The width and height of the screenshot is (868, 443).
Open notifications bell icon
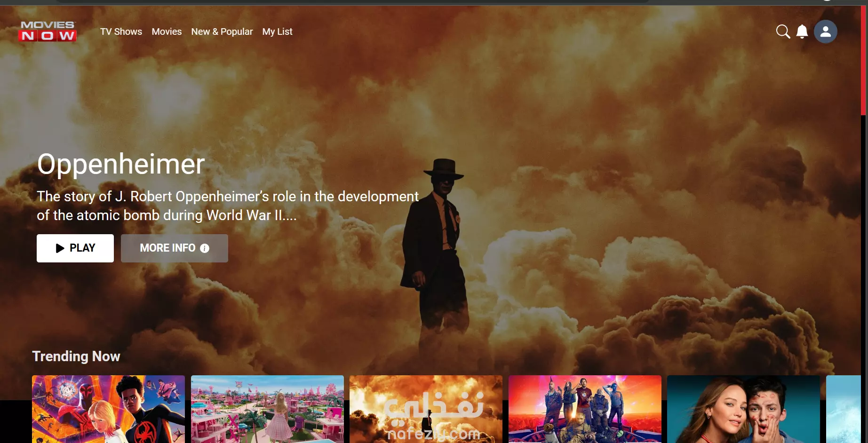pos(802,32)
